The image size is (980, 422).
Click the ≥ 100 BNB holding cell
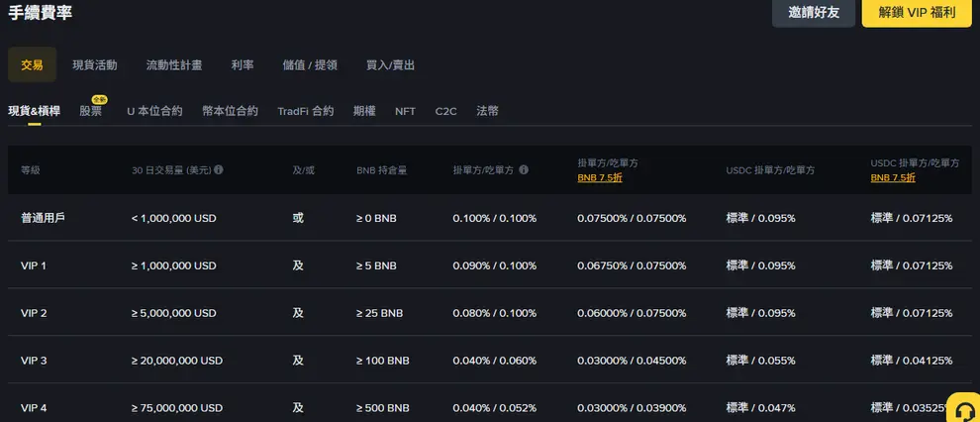tap(382, 361)
